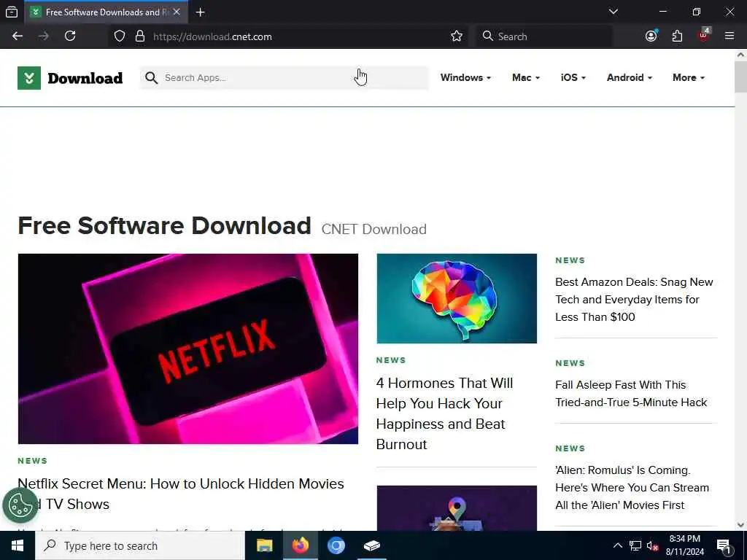Open the list all tabs chevron
The image size is (747, 560).
613,12
